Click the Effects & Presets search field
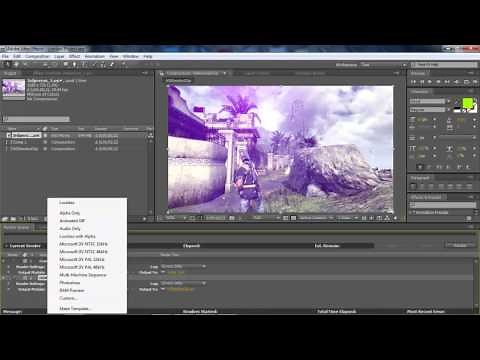The height and width of the screenshot is (360, 480). pos(442,205)
